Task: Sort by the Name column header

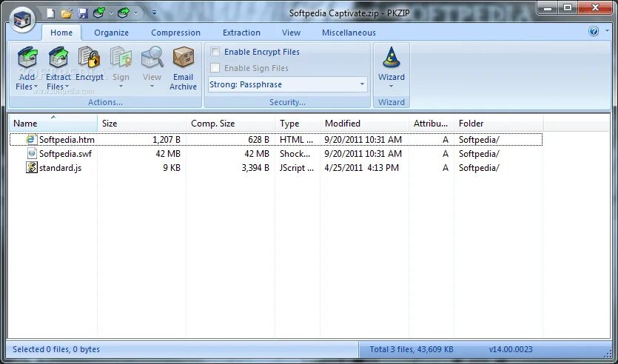Action: click(53, 124)
